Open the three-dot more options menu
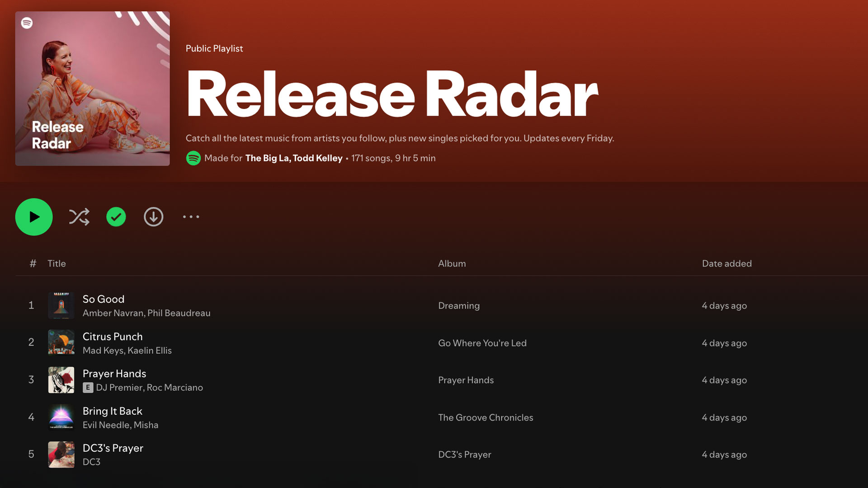This screenshot has width=868, height=488. pos(191,217)
